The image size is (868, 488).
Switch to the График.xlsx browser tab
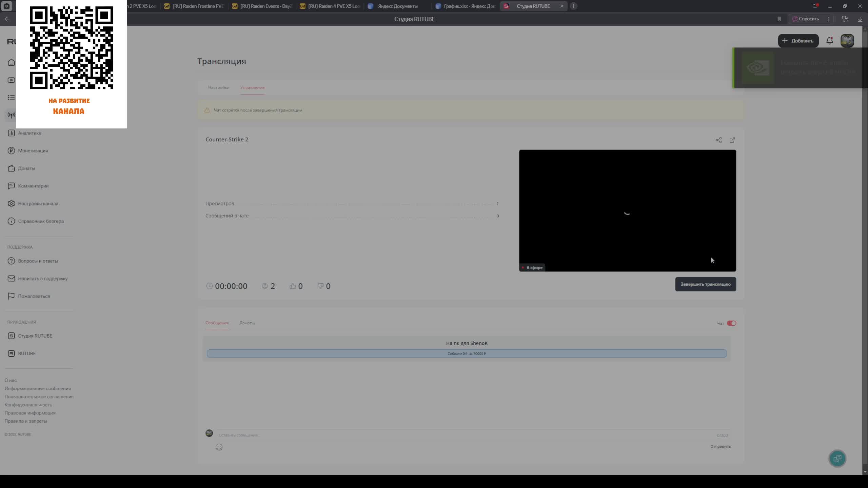466,6
